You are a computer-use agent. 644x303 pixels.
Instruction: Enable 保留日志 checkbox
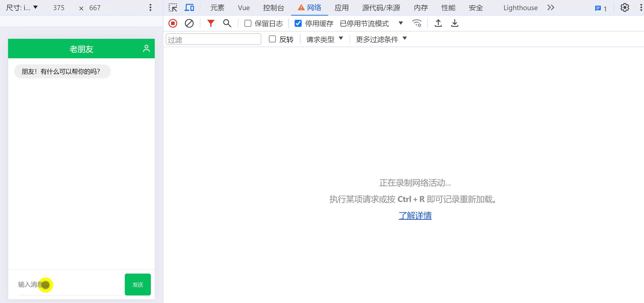[247, 23]
